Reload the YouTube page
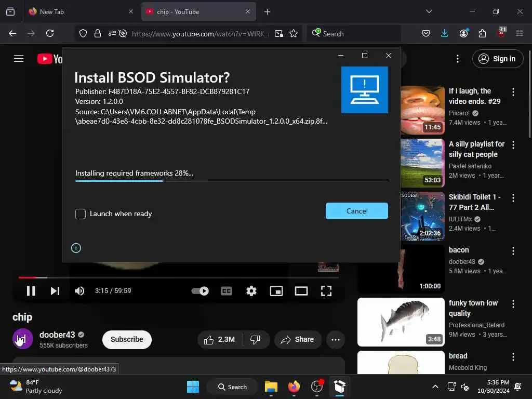 [50, 33]
